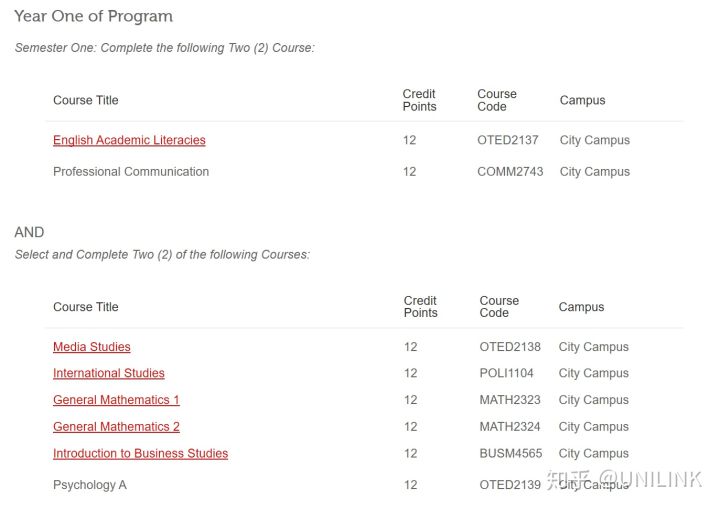Click course code OTED2137
This screenshot has width=720, height=509.
pos(507,140)
